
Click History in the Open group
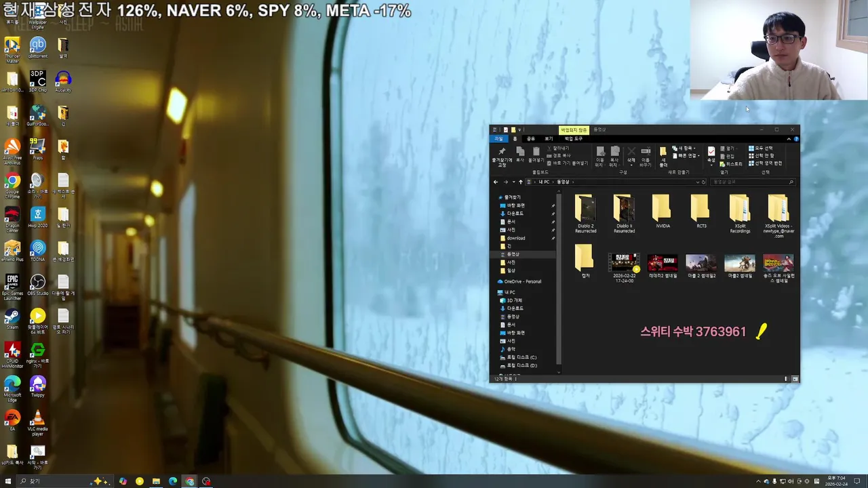coord(731,163)
